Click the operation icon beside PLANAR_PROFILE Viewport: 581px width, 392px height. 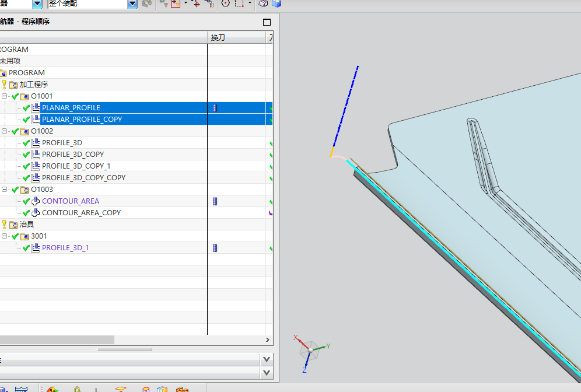(x=36, y=108)
